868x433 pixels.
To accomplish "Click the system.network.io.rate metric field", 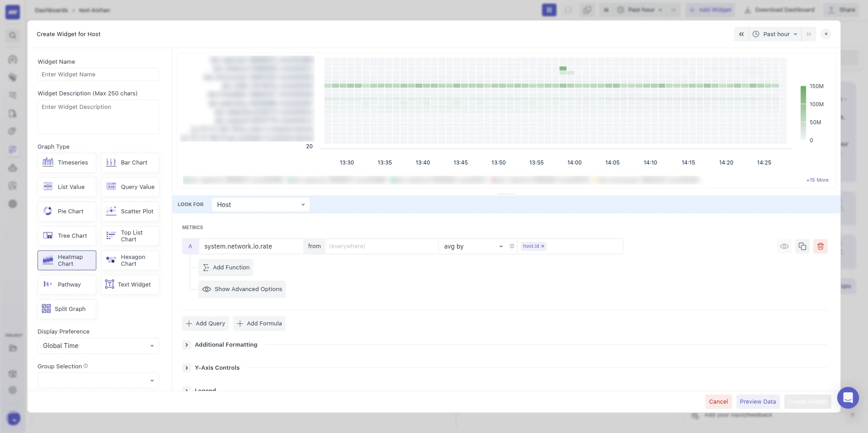I will click(251, 246).
